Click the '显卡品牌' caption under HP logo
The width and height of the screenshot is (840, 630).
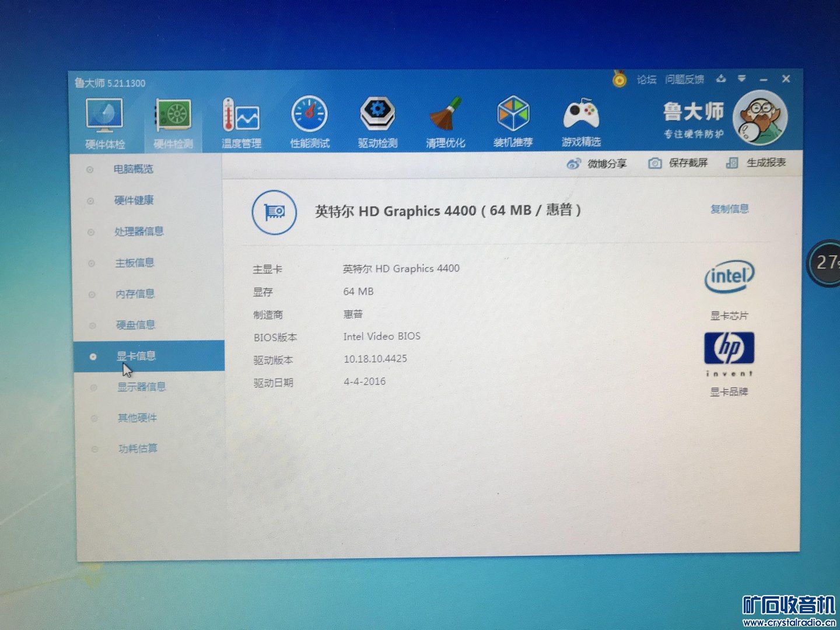(729, 391)
